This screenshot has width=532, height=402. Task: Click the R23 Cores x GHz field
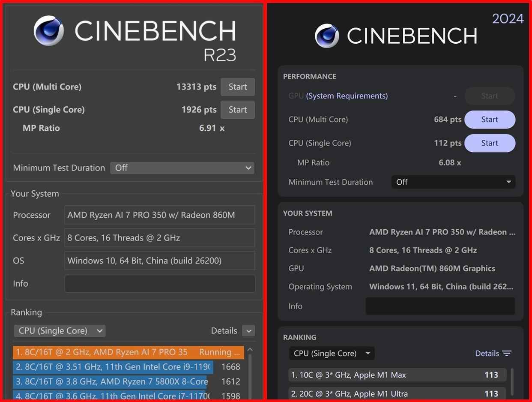tap(160, 238)
